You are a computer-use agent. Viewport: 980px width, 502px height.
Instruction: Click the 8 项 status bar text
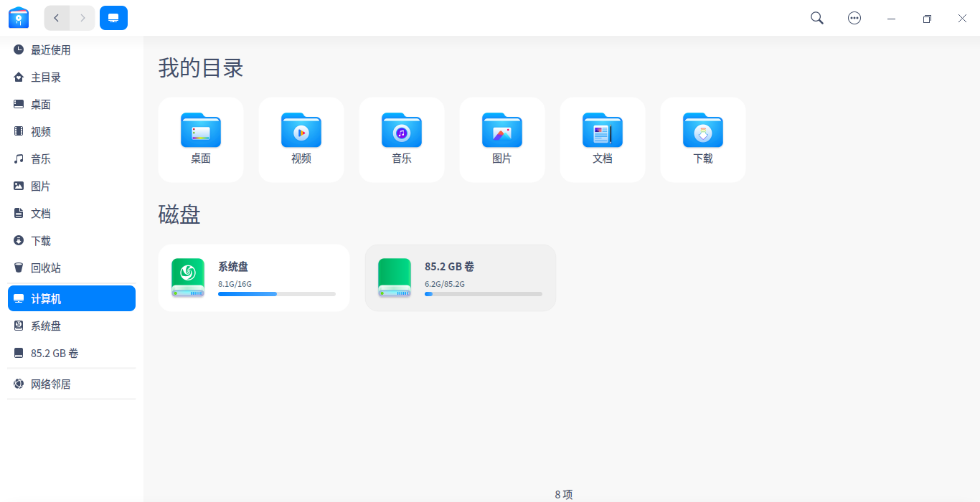tap(564, 494)
